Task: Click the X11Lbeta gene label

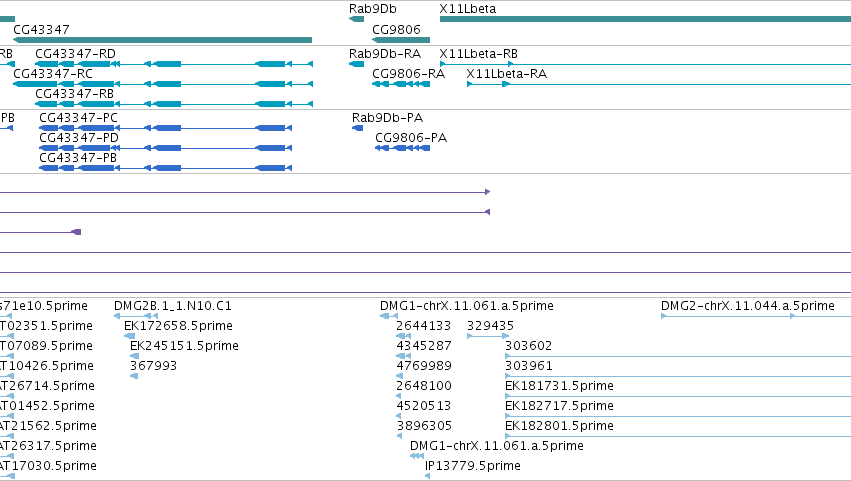Action: click(467, 9)
